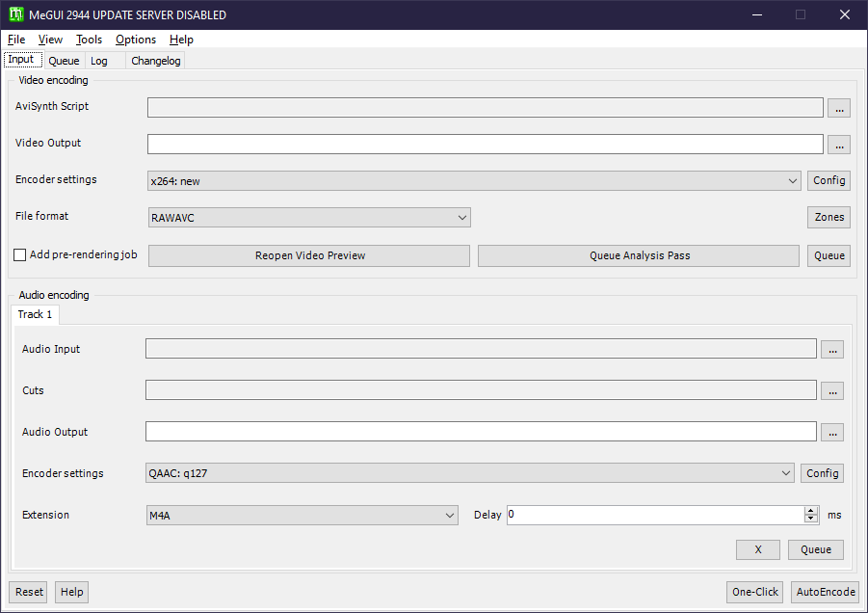Click Reopen Video Preview button
868x613 pixels.
309,255
